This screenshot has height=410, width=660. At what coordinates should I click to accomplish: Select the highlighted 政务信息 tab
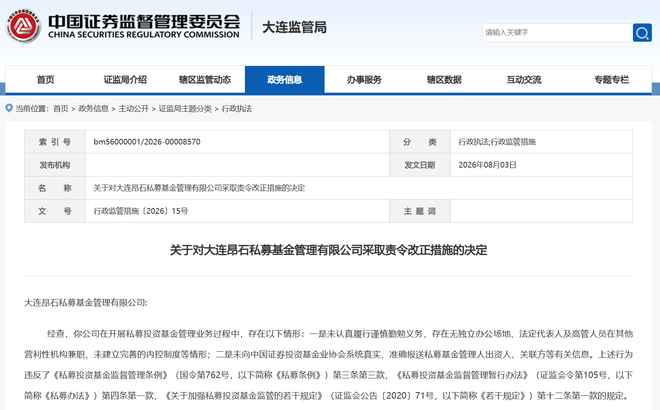[x=285, y=80]
